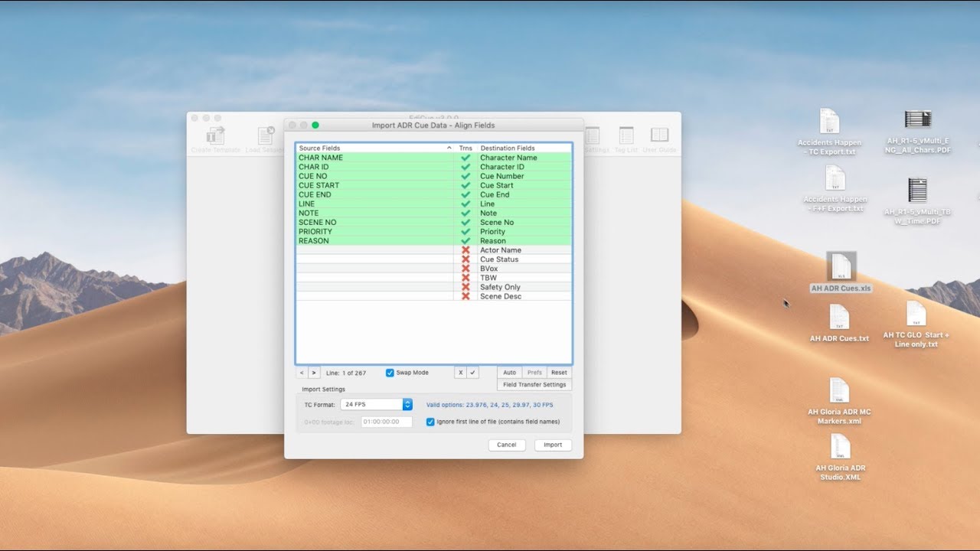Select Scene Desc destination field

524,296
